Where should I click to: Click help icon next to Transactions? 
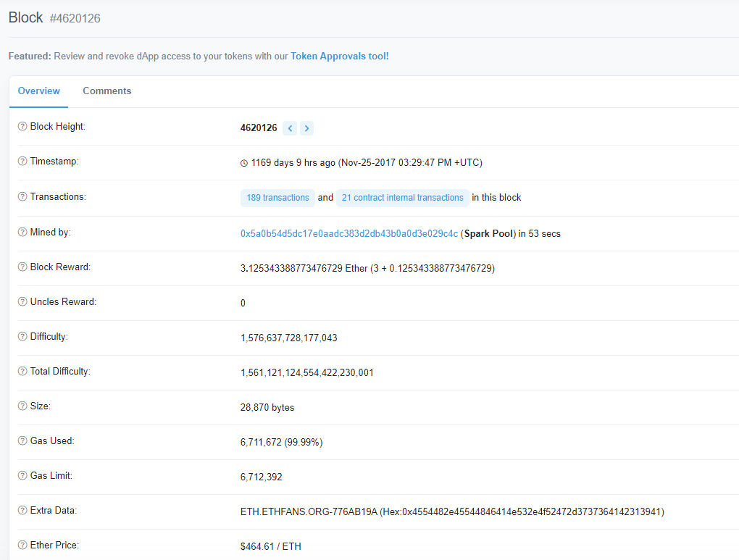[22, 197]
